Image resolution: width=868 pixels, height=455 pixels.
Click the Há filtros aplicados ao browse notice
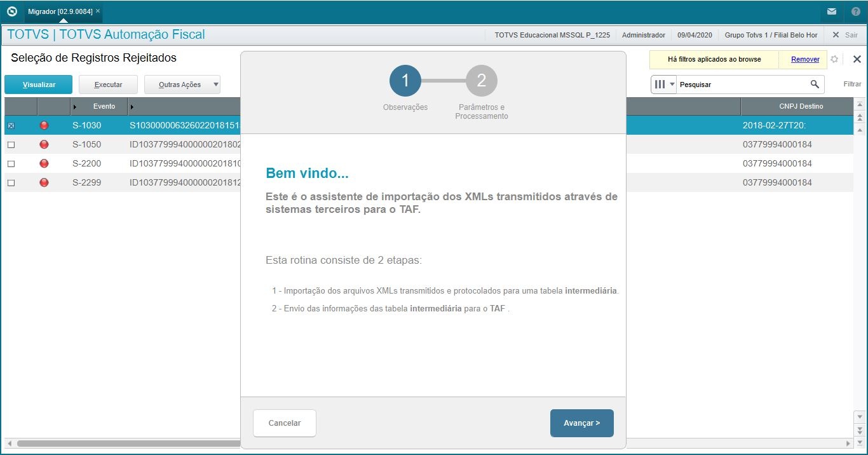[x=714, y=59]
